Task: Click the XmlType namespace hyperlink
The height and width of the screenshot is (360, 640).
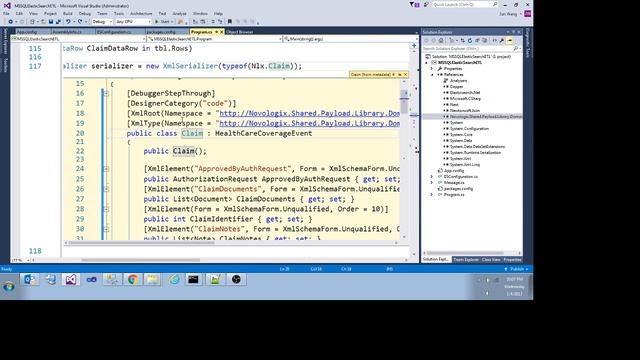Action: (x=309, y=123)
